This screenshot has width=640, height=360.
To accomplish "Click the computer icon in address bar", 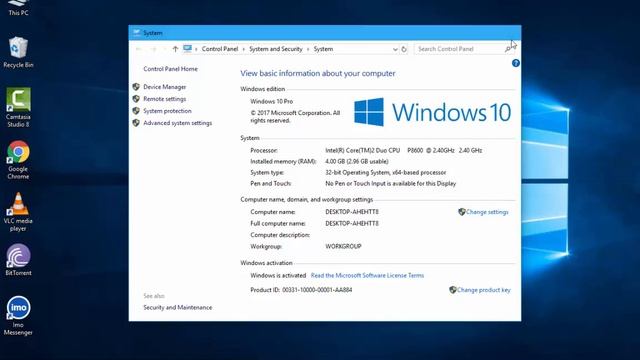I will coord(187,49).
